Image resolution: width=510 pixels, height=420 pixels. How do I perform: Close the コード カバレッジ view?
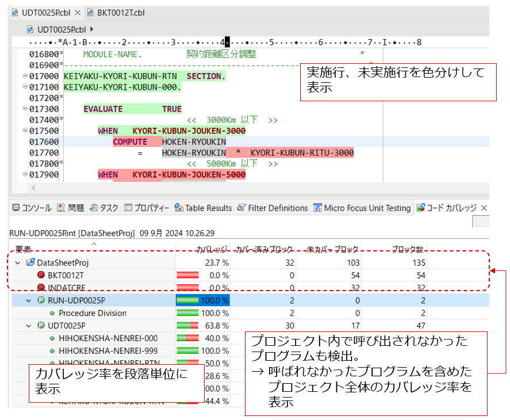484,208
